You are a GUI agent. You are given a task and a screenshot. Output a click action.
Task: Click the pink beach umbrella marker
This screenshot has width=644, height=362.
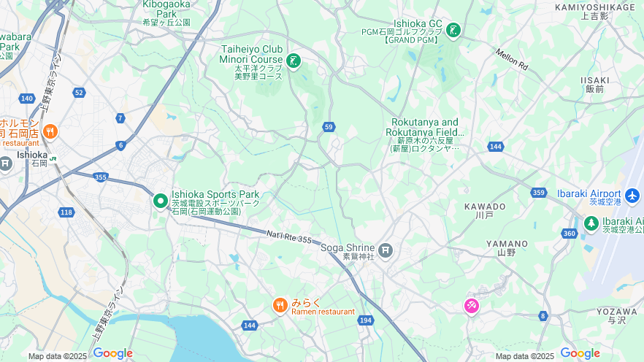(x=472, y=306)
